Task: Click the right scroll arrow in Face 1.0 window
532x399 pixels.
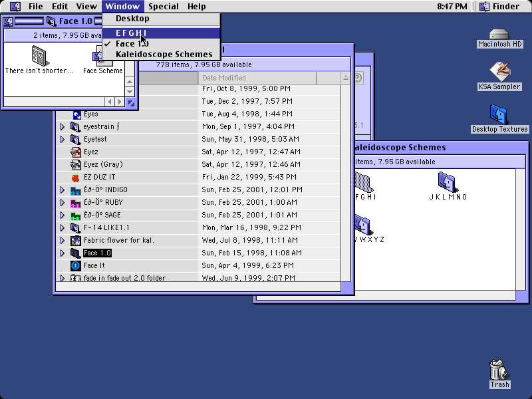Action: click(120, 102)
